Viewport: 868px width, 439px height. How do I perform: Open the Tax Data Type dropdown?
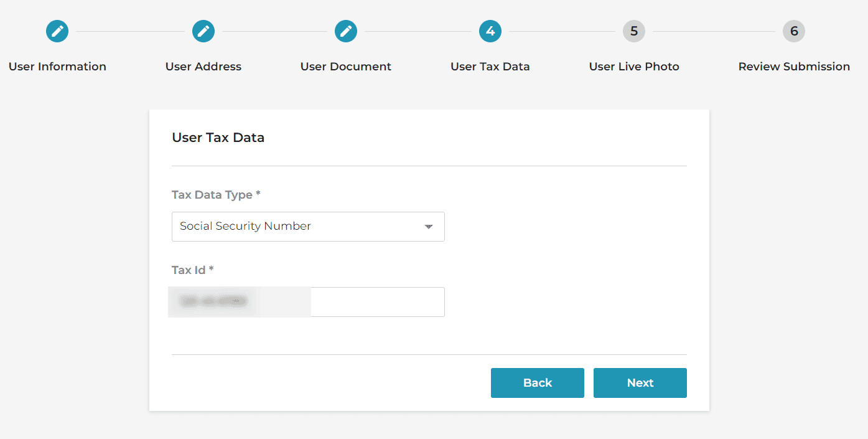click(308, 227)
